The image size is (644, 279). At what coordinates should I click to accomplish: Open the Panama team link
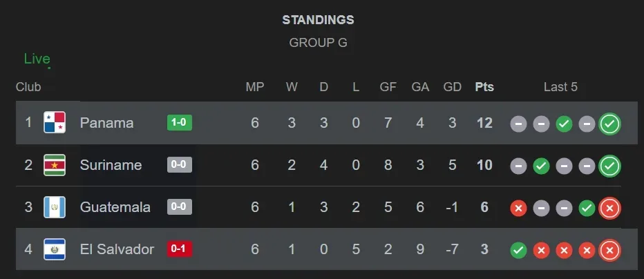106,123
